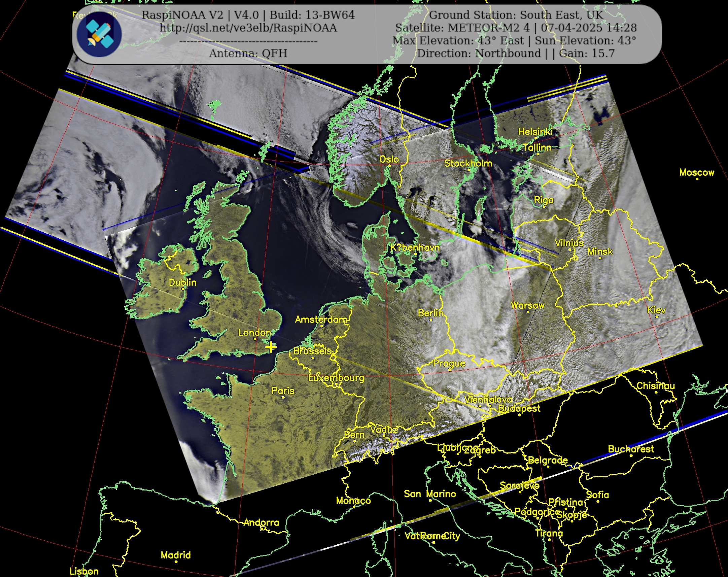Click the Tirana city label
Image resolution: width=728 pixels, height=577 pixels.
coord(549,534)
